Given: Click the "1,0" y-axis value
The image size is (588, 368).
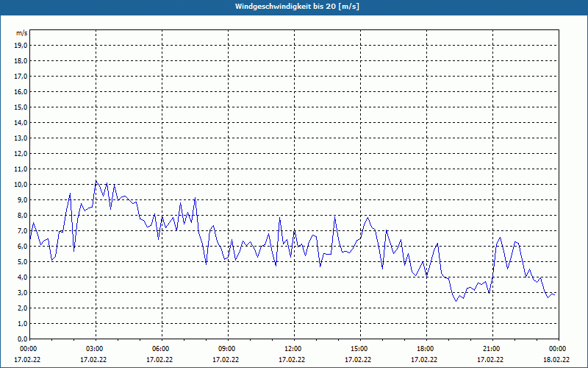Looking at the screenshot, I should coord(22,324).
